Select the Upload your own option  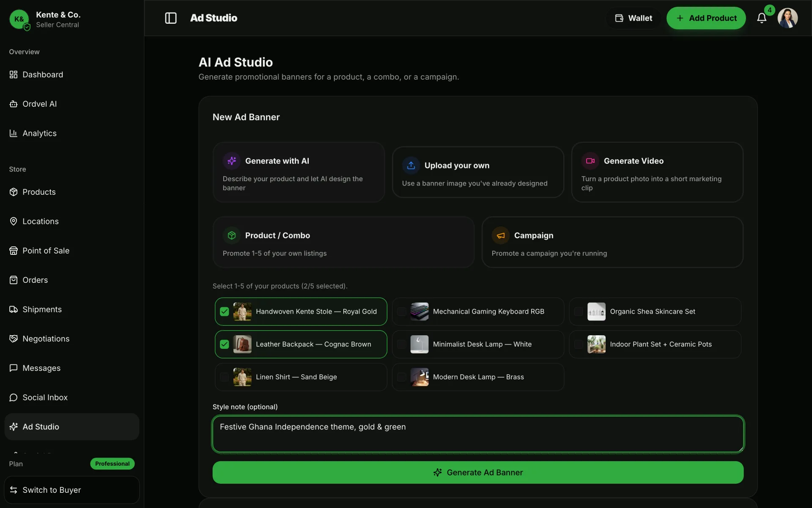pos(478,172)
